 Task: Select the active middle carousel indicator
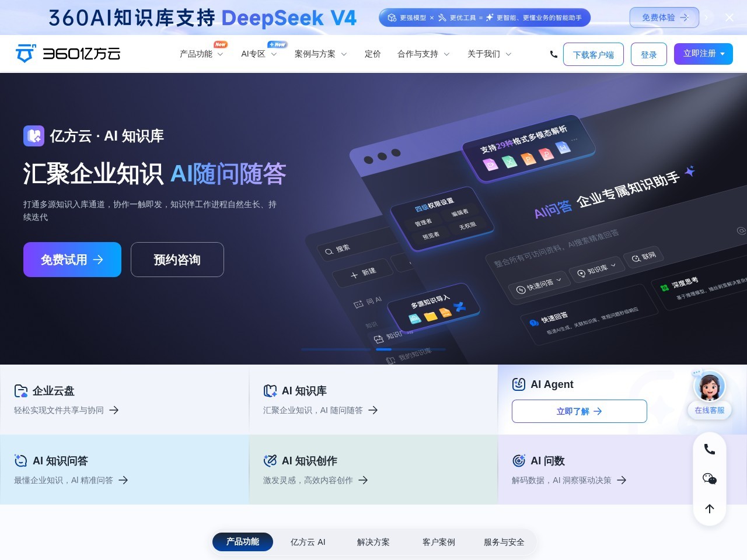coord(383,349)
